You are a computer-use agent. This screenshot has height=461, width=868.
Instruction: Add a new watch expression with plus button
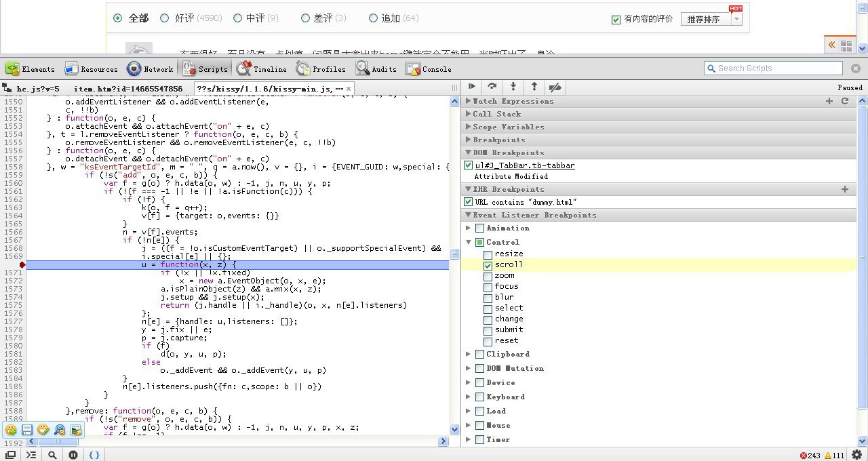tap(829, 100)
